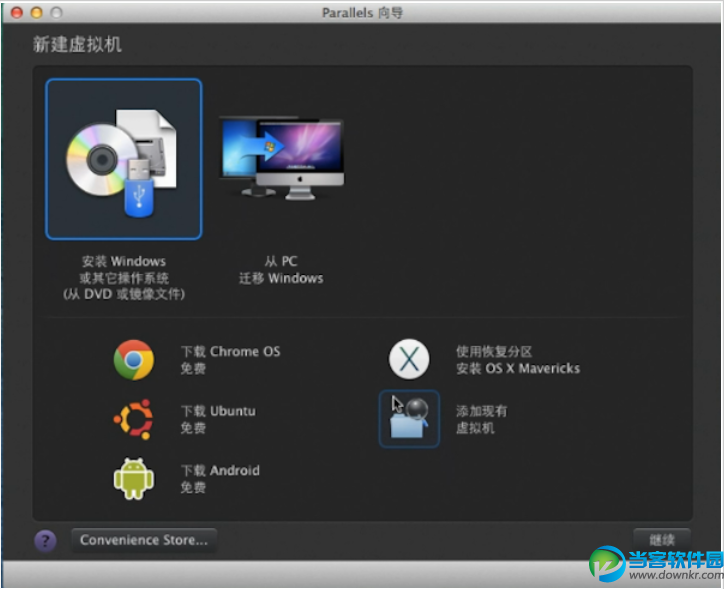Click the 下载 Chrome OS text
The width and height of the screenshot is (725, 589).
click(230, 352)
